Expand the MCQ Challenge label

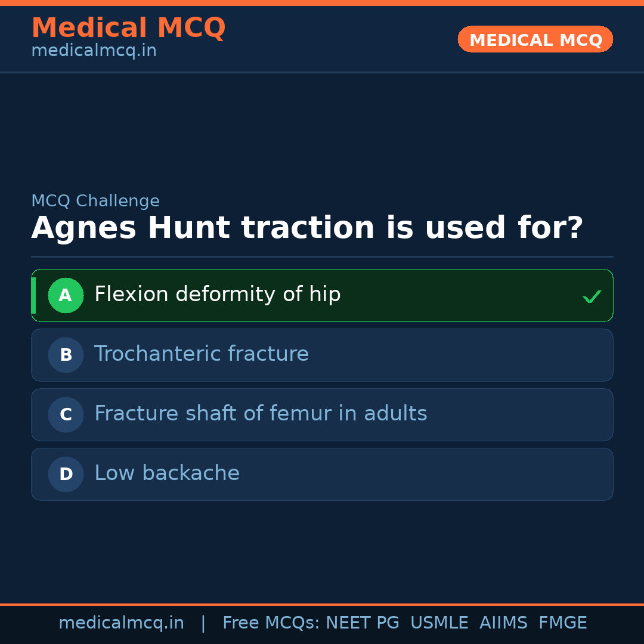coord(95,201)
